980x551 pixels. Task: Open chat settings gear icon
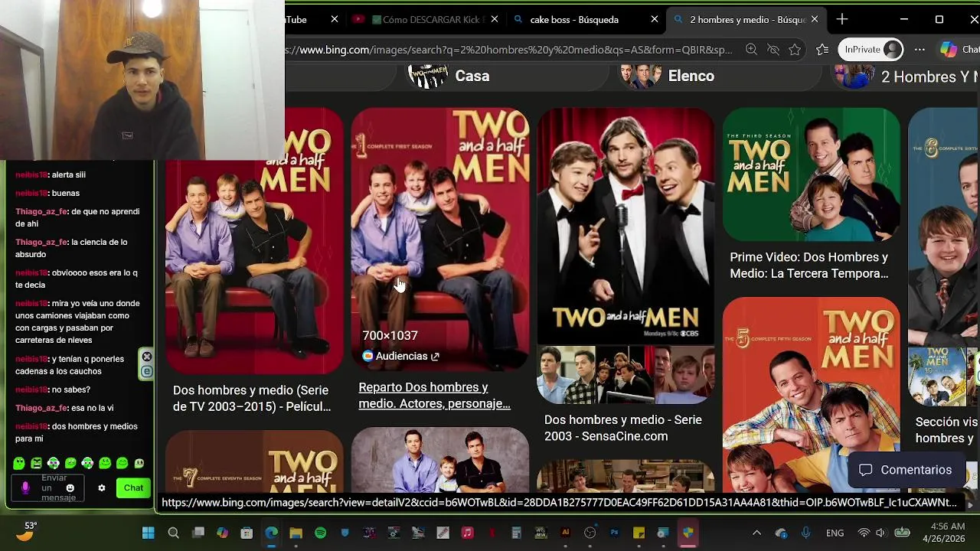[x=101, y=487]
